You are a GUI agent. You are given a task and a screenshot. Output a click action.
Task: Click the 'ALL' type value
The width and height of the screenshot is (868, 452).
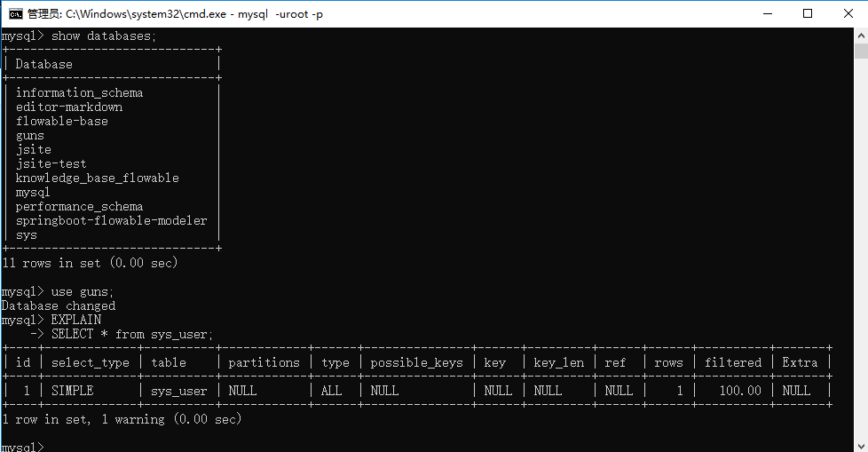332,391
